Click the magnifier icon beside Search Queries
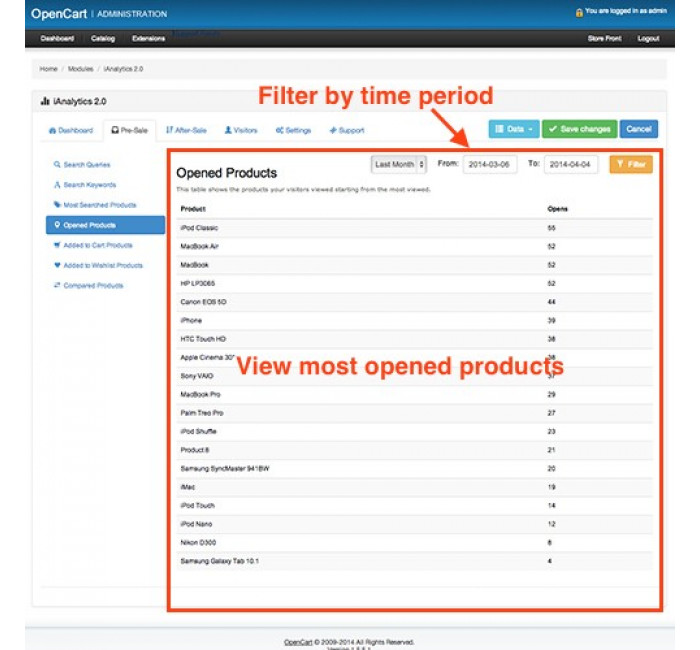700x650 pixels. point(57,164)
